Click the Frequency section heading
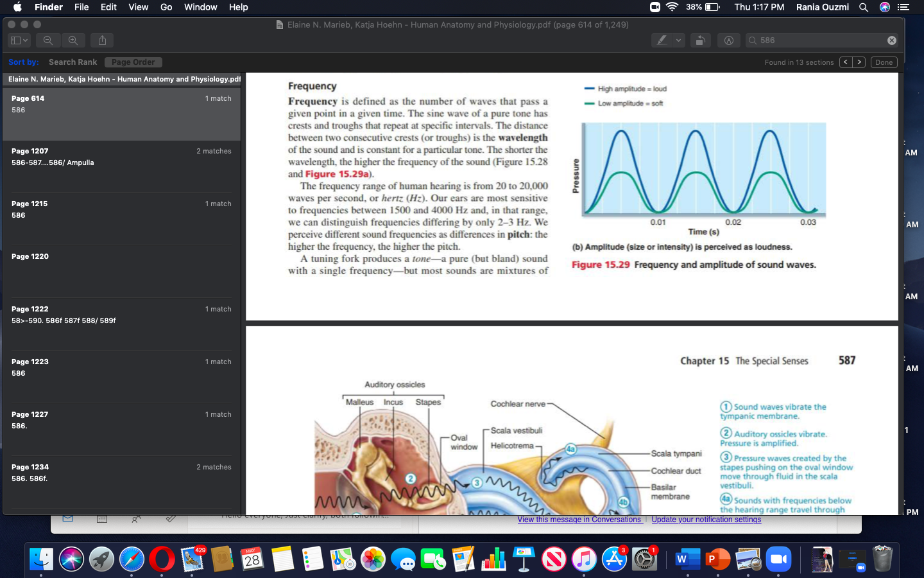Image resolution: width=924 pixels, height=578 pixels. 312,86
